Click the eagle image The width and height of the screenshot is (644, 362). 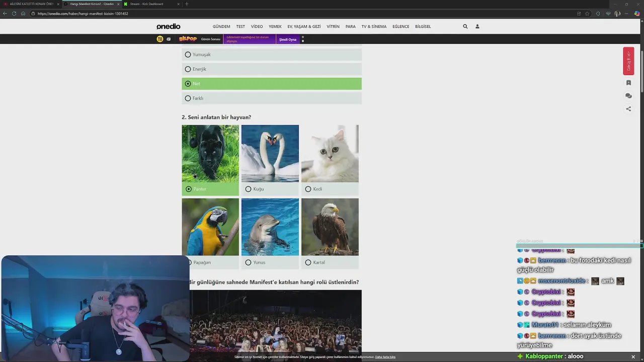click(330, 227)
